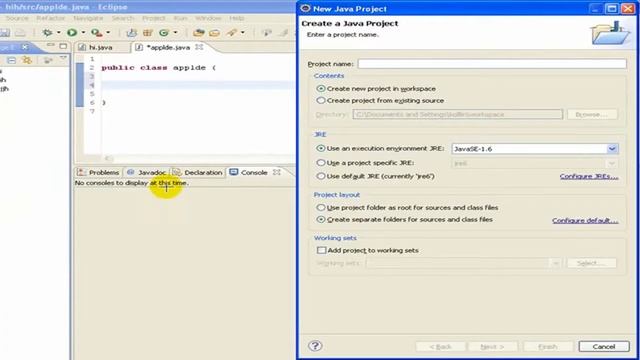Open the Project menu

point(153,18)
